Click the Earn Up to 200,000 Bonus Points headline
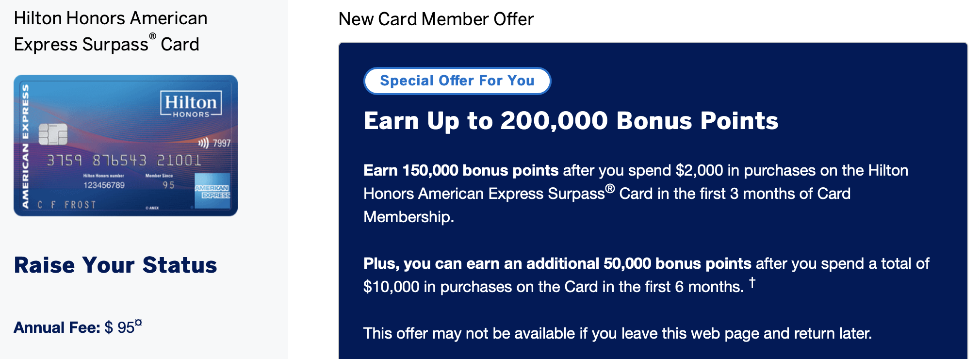980x359 pixels. click(571, 121)
